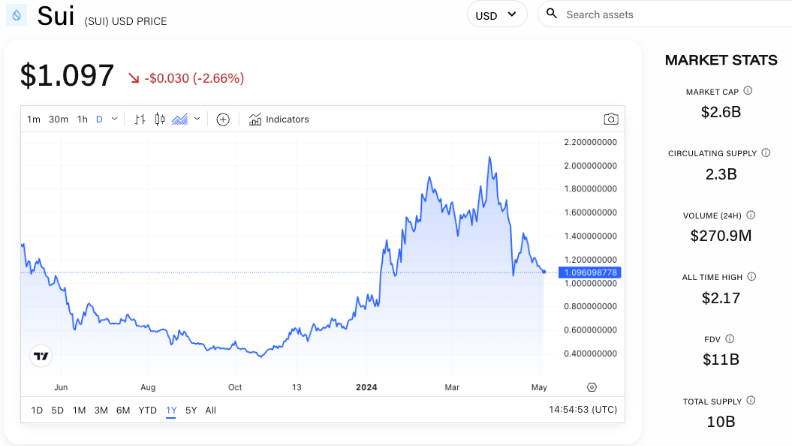The height and width of the screenshot is (446, 792).
Task: Select the area chart type icon
Action: coord(180,119)
